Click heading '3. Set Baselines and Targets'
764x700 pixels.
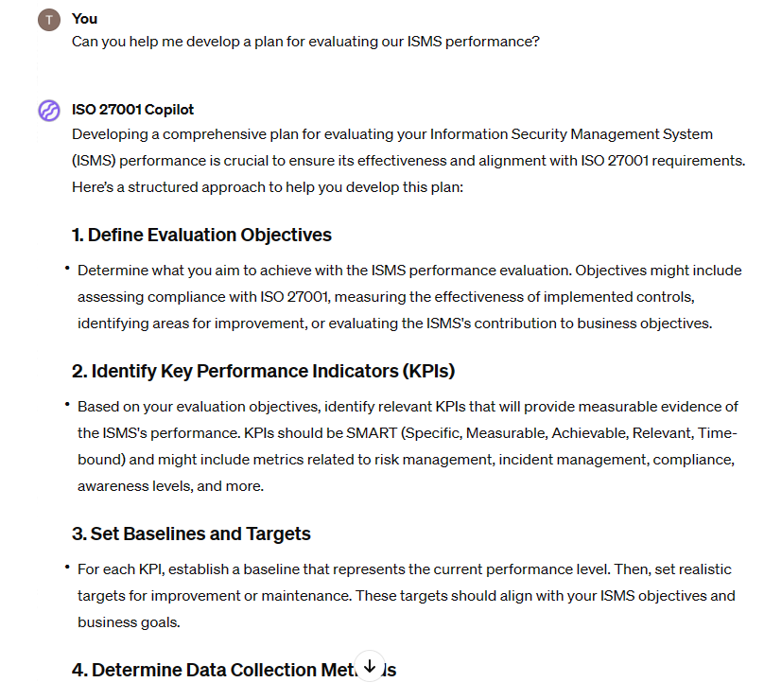pyautogui.click(x=191, y=534)
